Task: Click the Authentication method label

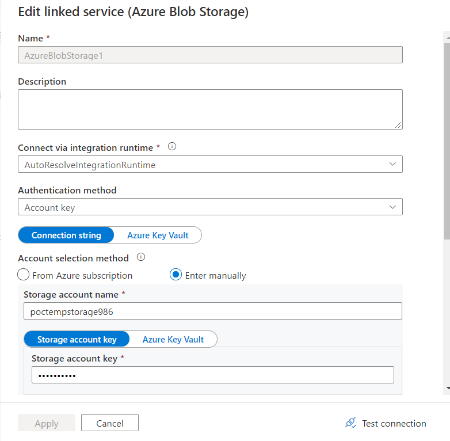Action: (x=67, y=190)
